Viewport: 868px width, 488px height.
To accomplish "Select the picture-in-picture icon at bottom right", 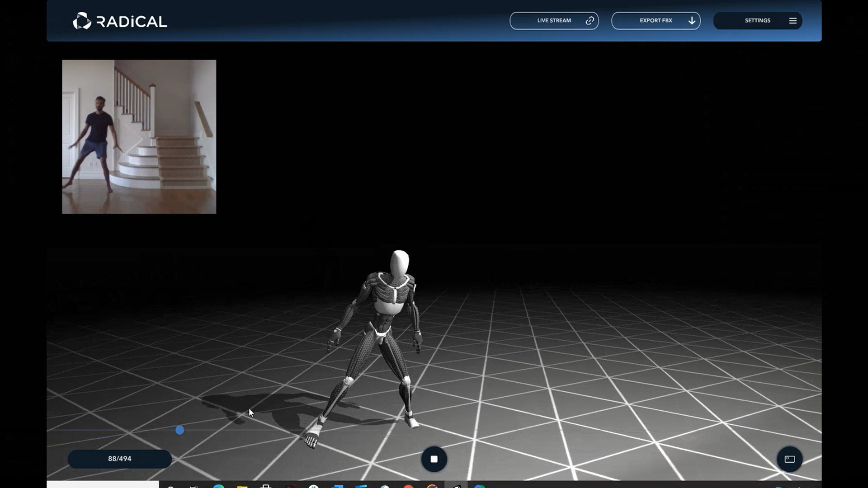I will pyautogui.click(x=789, y=459).
